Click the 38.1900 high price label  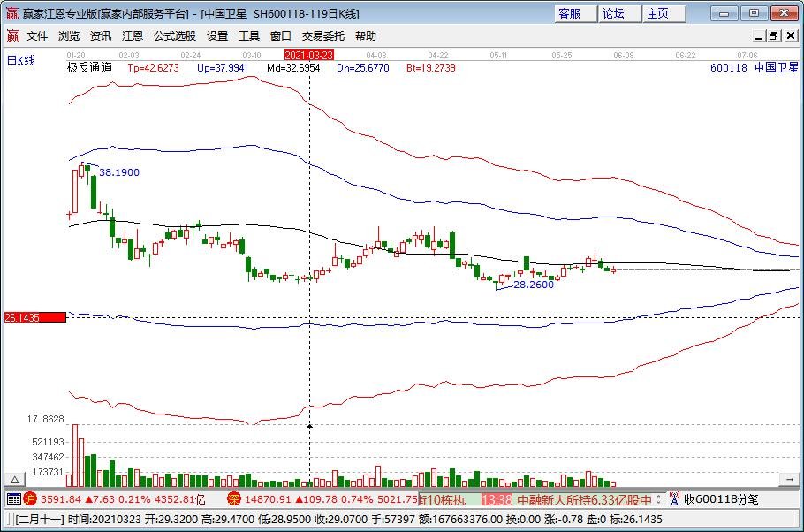tap(119, 172)
